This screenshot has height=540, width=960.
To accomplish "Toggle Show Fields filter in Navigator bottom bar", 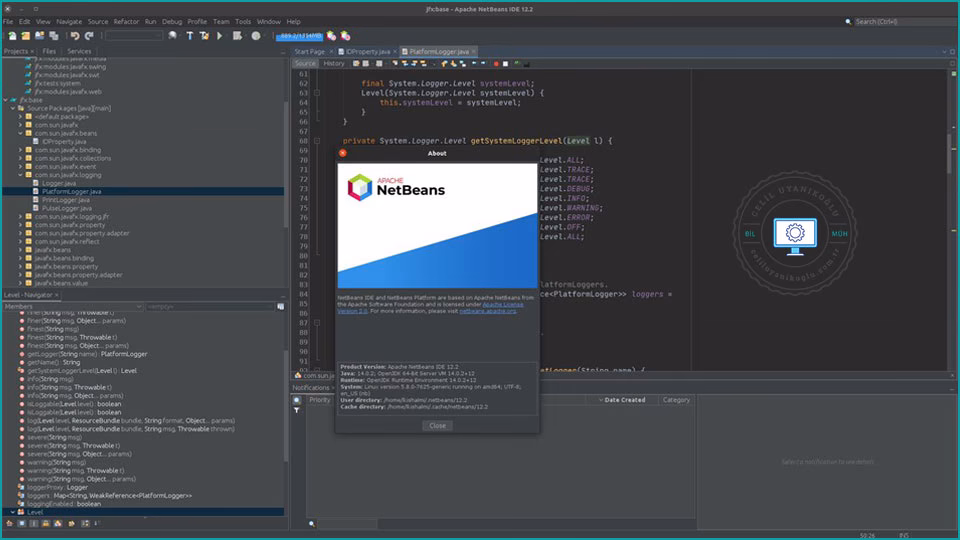I will [x=21, y=523].
